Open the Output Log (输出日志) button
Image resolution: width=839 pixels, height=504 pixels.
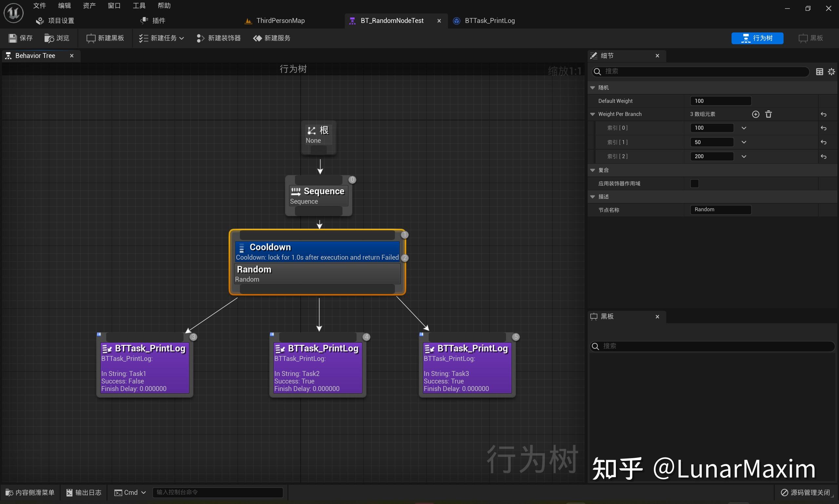click(x=84, y=493)
